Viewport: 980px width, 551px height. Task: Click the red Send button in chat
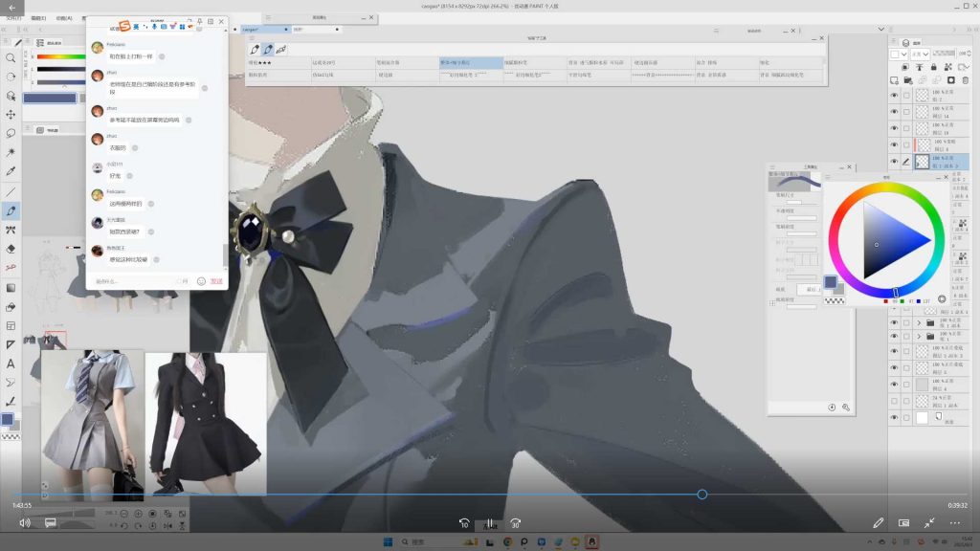[216, 281]
